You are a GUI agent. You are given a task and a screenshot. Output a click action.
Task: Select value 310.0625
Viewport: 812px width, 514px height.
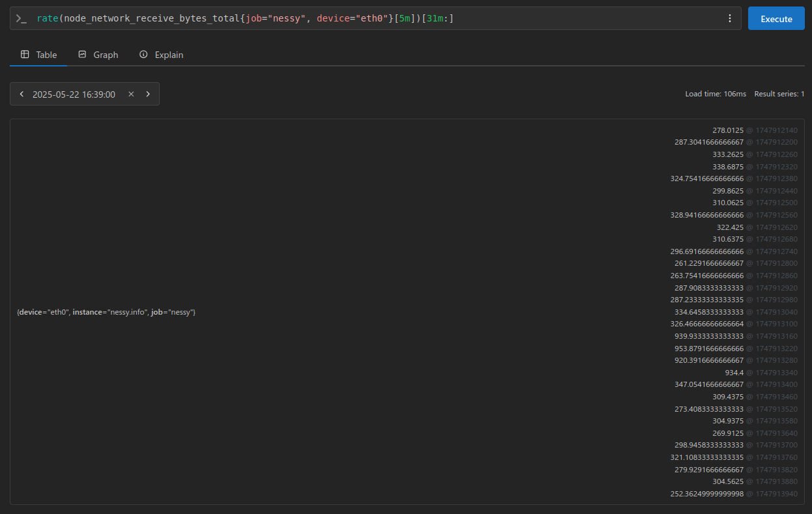point(728,203)
